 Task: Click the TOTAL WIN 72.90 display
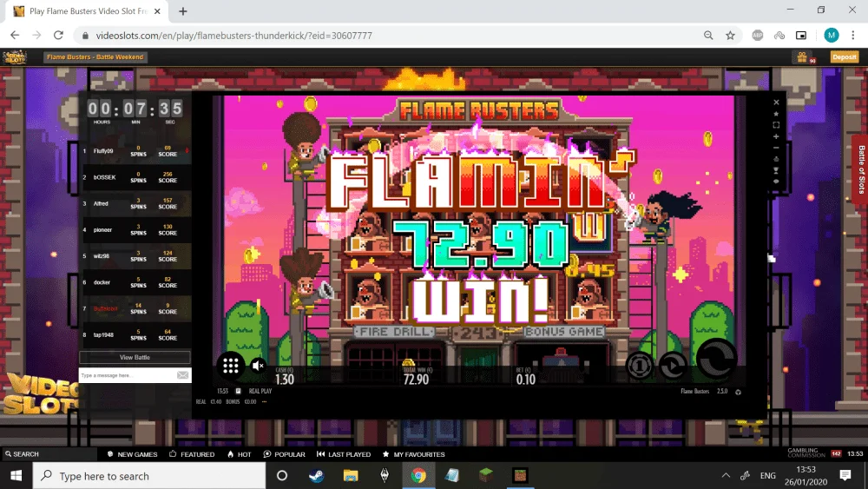(417, 377)
